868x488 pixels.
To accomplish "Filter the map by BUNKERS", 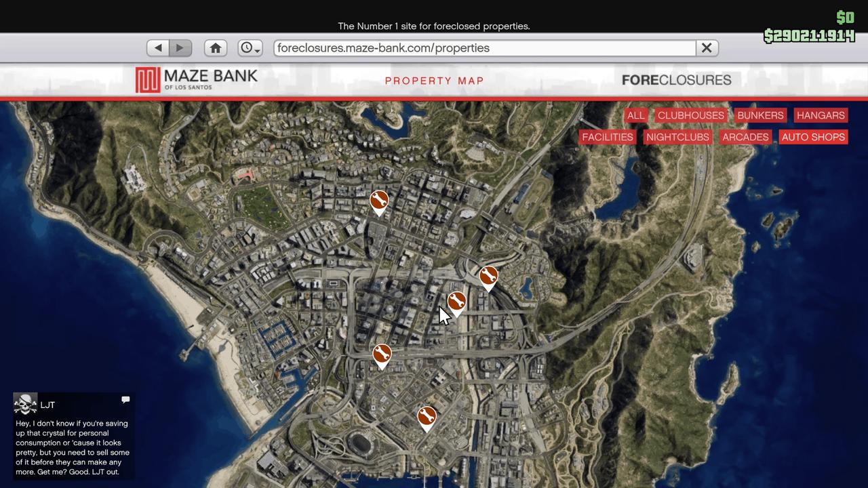I will click(760, 115).
